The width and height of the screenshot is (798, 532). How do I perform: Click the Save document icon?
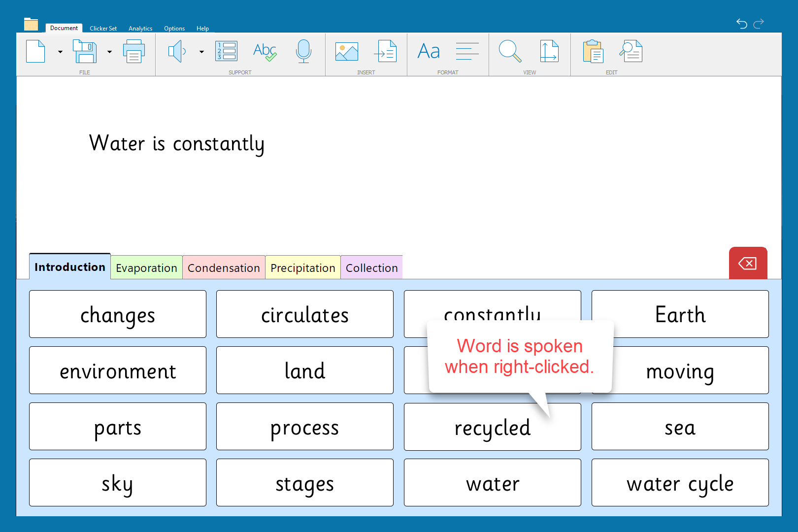[x=85, y=51]
